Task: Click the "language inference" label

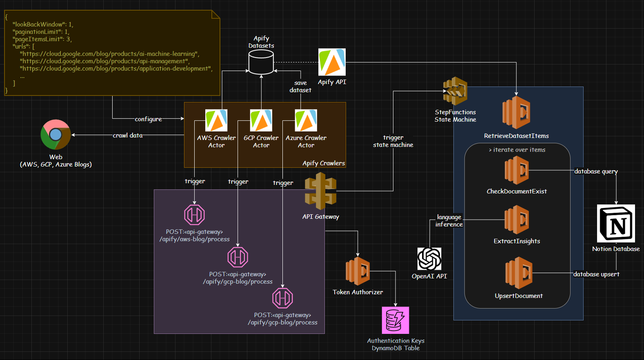Action: pyautogui.click(x=449, y=221)
